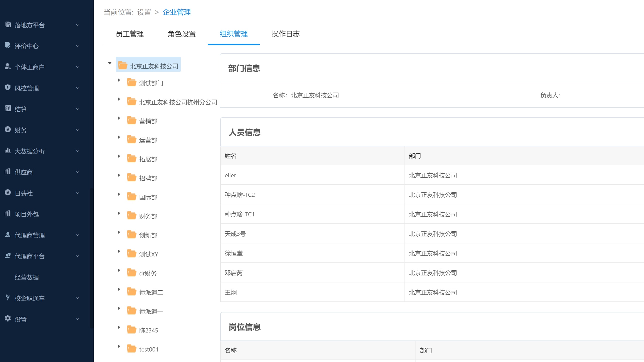
Task: Select the 组织管理 tab
Action: click(x=233, y=34)
